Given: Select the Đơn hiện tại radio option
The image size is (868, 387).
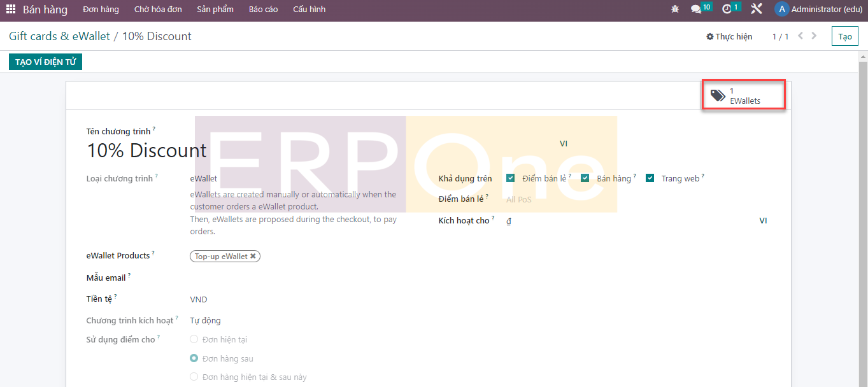Looking at the screenshot, I should pyautogui.click(x=194, y=339).
